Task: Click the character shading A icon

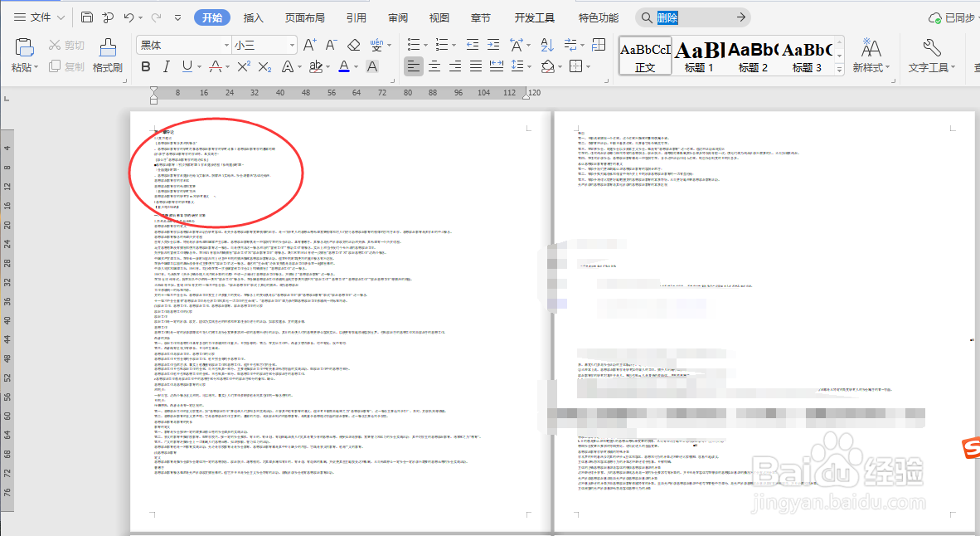Action: [x=372, y=66]
